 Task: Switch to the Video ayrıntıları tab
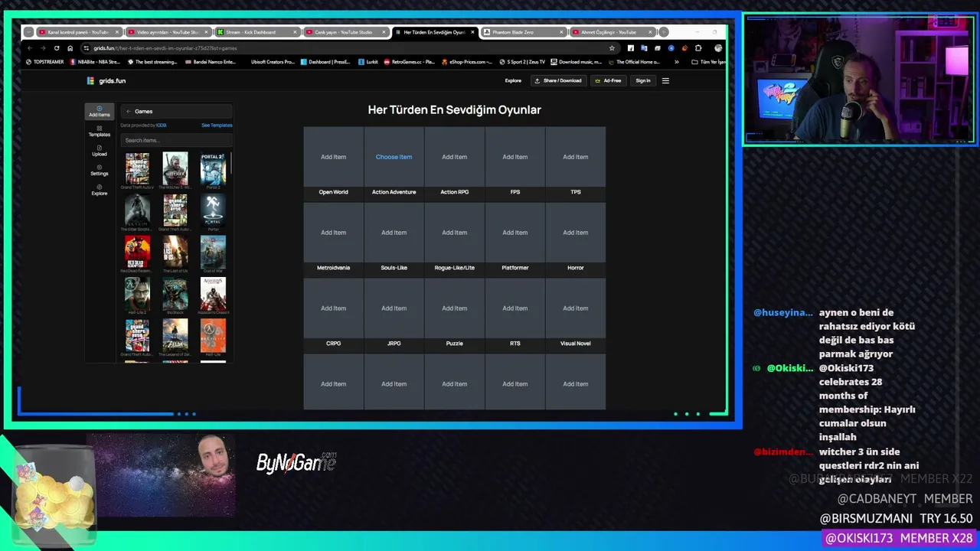[x=168, y=32]
